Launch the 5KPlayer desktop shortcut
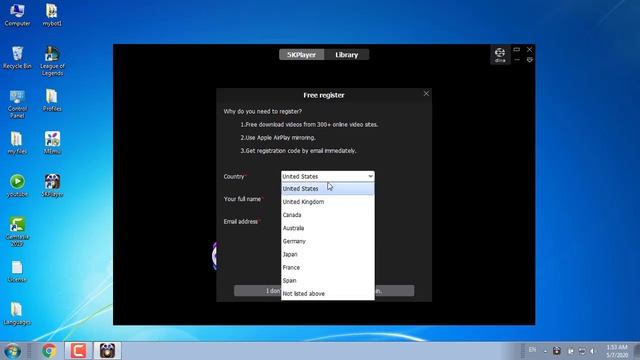 (52, 186)
